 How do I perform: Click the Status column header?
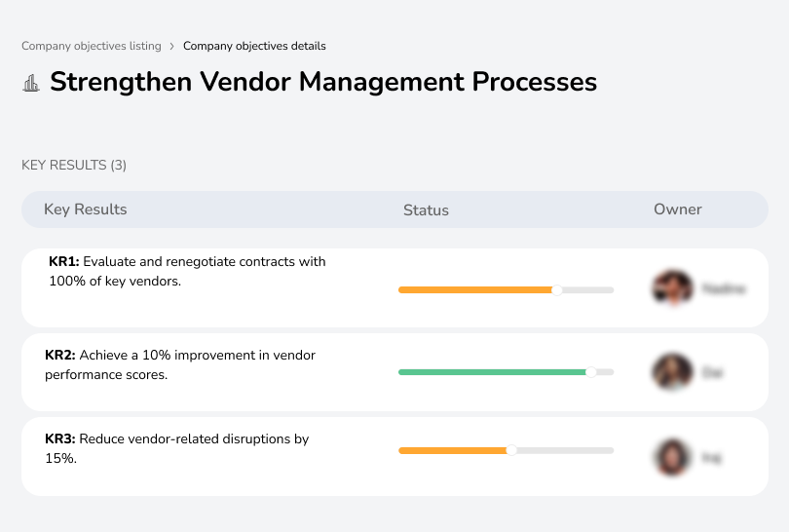426,209
